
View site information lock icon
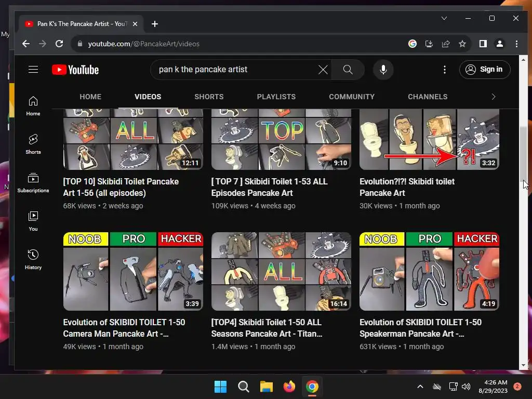point(80,44)
